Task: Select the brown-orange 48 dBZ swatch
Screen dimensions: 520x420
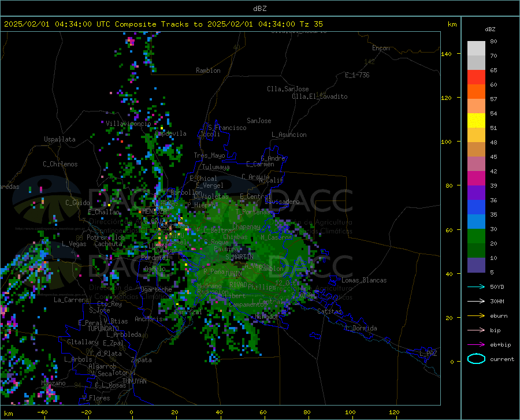Action: coord(476,150)
